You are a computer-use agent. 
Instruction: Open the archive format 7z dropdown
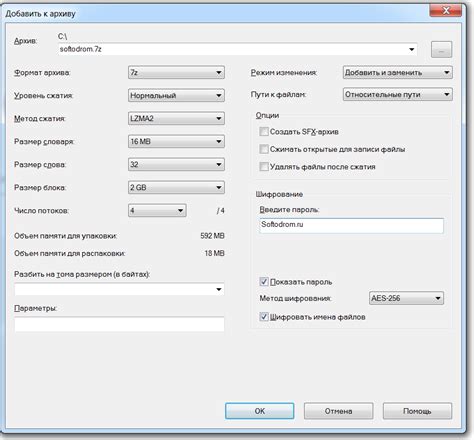(x=176, y=72)
